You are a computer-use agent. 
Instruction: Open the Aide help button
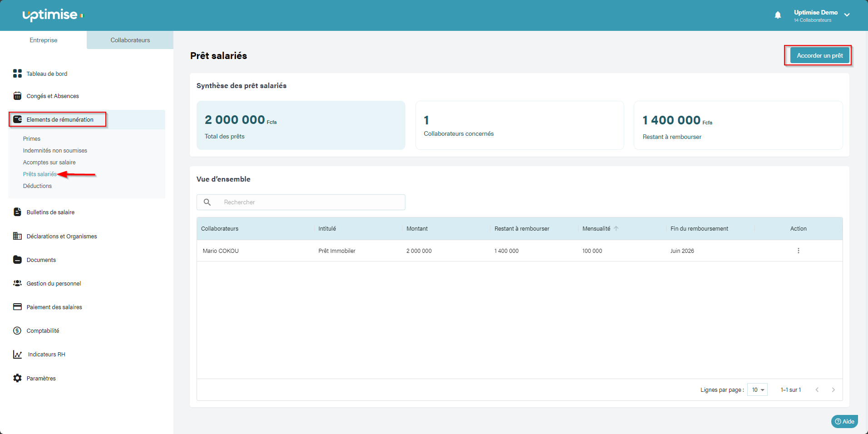pos(844,421)
